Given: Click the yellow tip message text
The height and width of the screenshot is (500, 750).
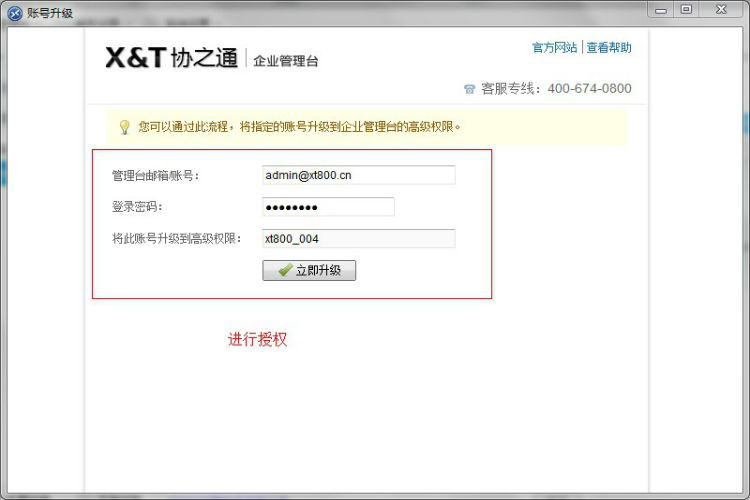Looking at the screenshot, I should click(x=300, y=127).
